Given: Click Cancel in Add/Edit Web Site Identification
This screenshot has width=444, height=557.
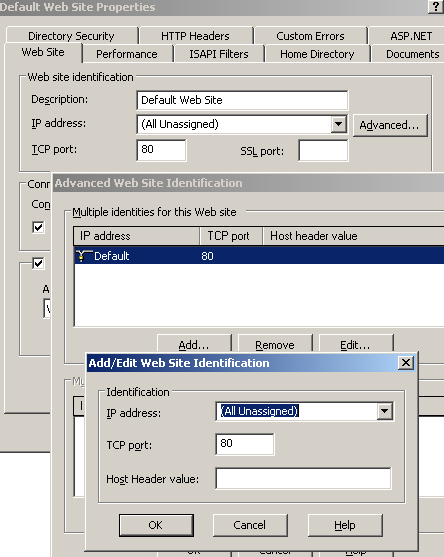Looking at the screenshot, I should tap(250, 525).
